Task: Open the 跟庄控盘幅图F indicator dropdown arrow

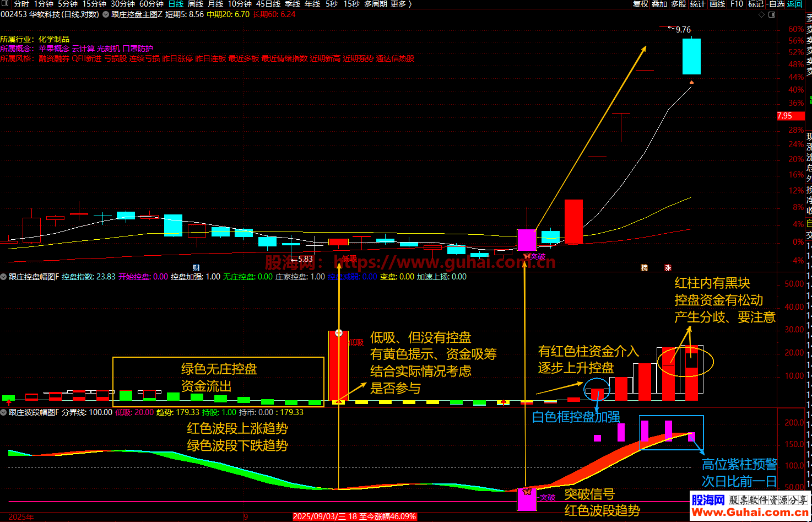Action: (4, 277)
